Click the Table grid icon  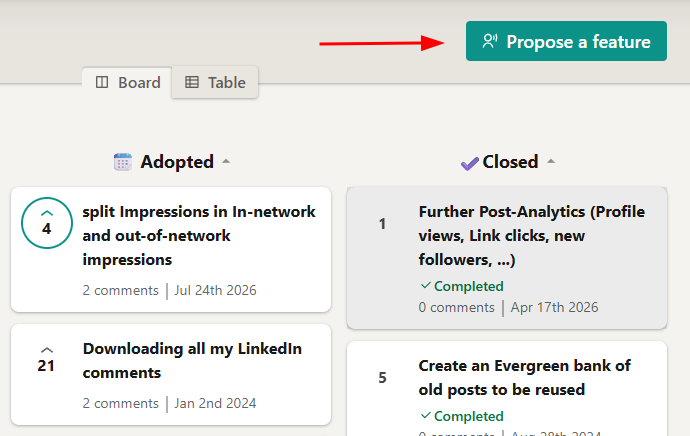tap(192, 82)
